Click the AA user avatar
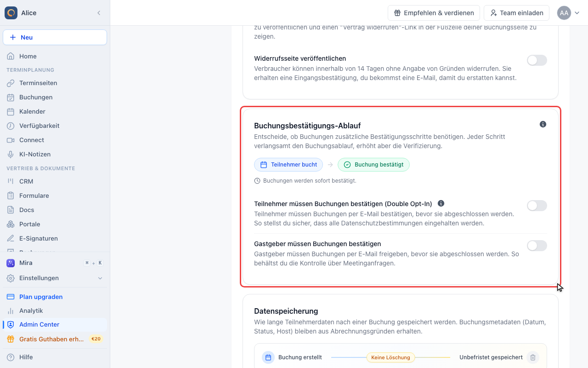The width and height of the screenshot is (588, 368). click(564, 13)
